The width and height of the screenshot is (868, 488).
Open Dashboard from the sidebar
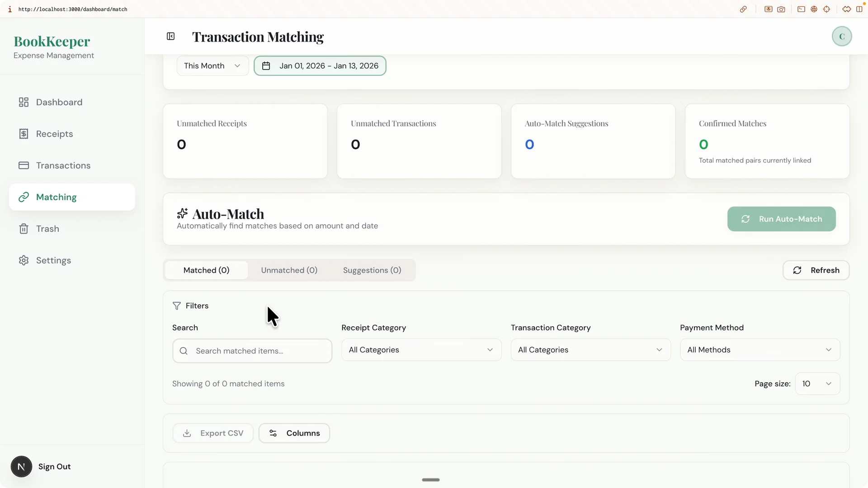pos(72,102)
